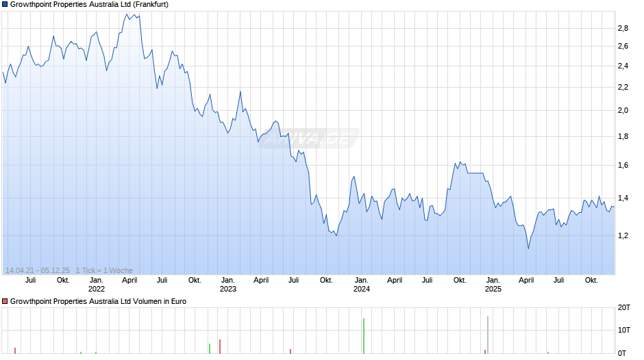The width and height of the screenshot is (644, 360).
Task: Click the green volume bar just before Jan. 2023
Action: [x=210, y=348]
